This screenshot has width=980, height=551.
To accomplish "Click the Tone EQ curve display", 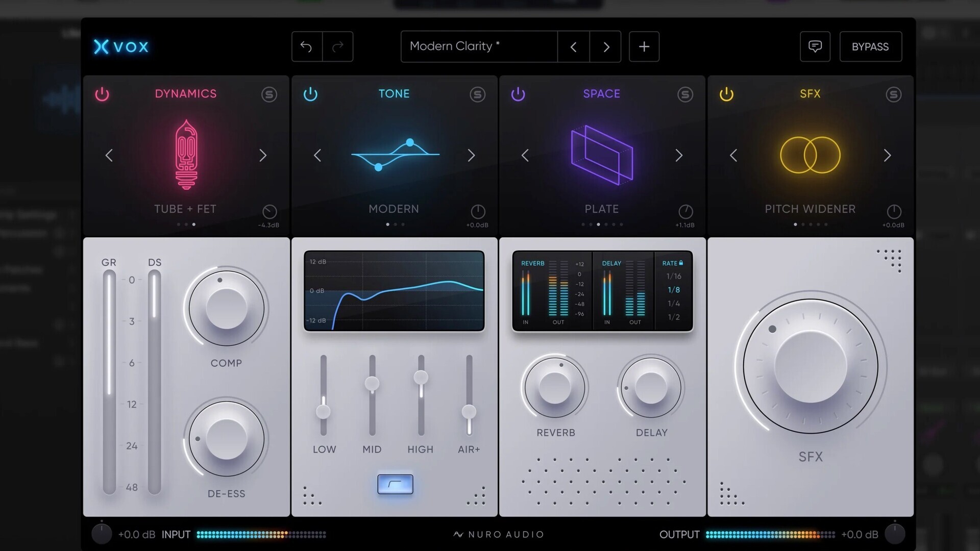I will coord(394,291).
